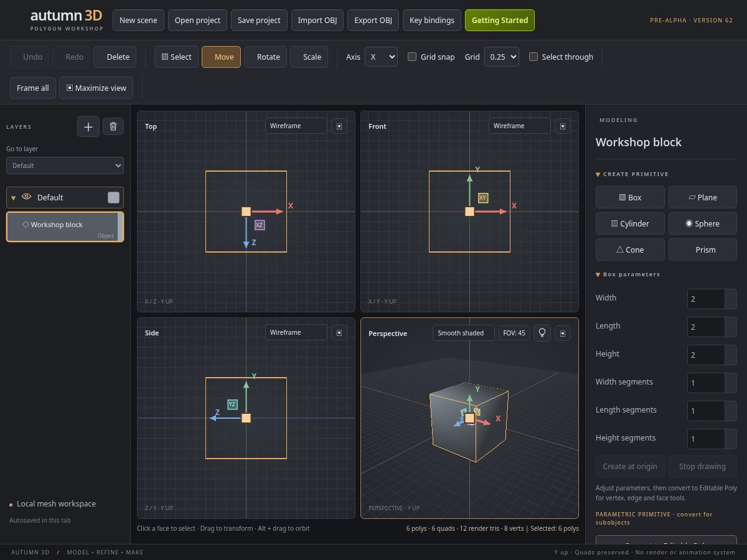Open the Axis dropdown set to X

coord(381,57)
